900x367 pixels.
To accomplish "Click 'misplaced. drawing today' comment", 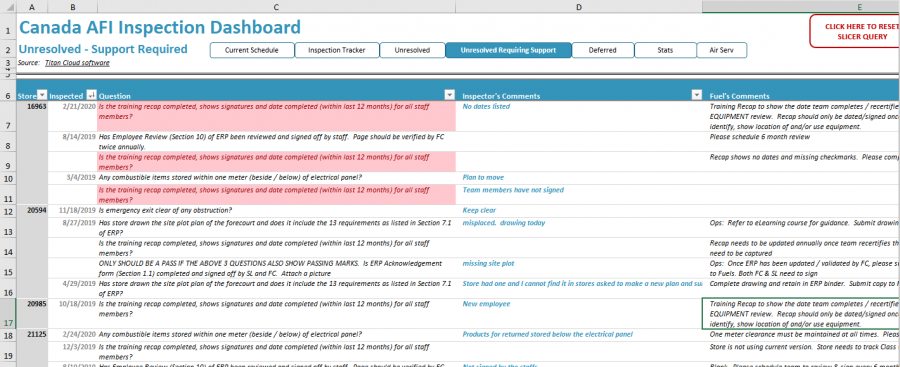I will click(x=504, y=222).
